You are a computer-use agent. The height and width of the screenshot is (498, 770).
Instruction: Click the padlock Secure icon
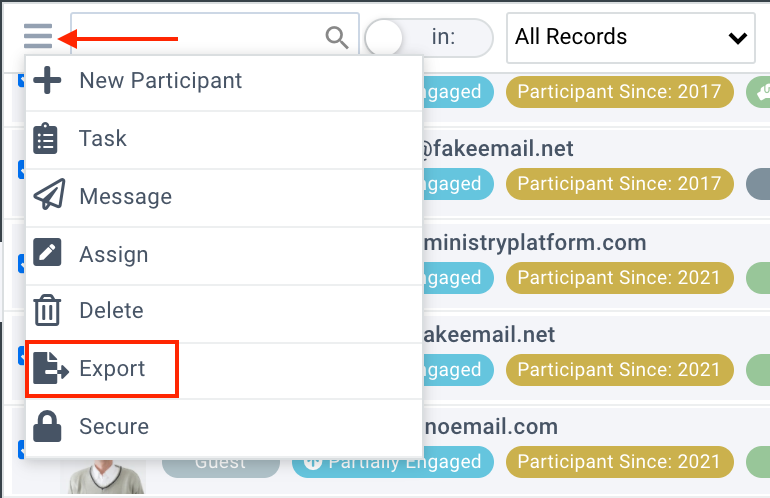[47, 427]
